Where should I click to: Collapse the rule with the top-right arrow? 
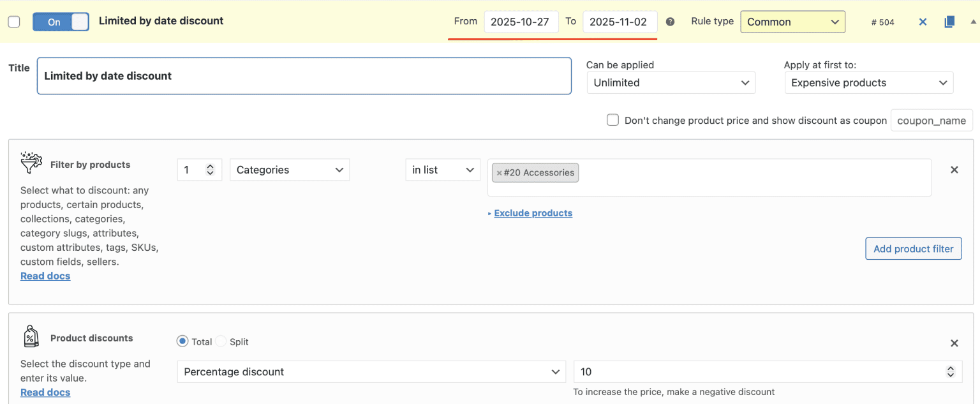coord(973,22)
